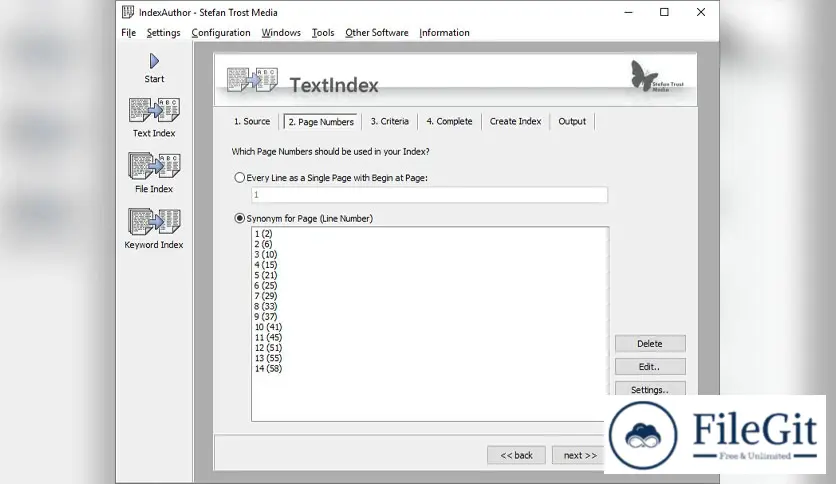
Task: Click the TextIndex header icon
Action: tap(252, 80)
